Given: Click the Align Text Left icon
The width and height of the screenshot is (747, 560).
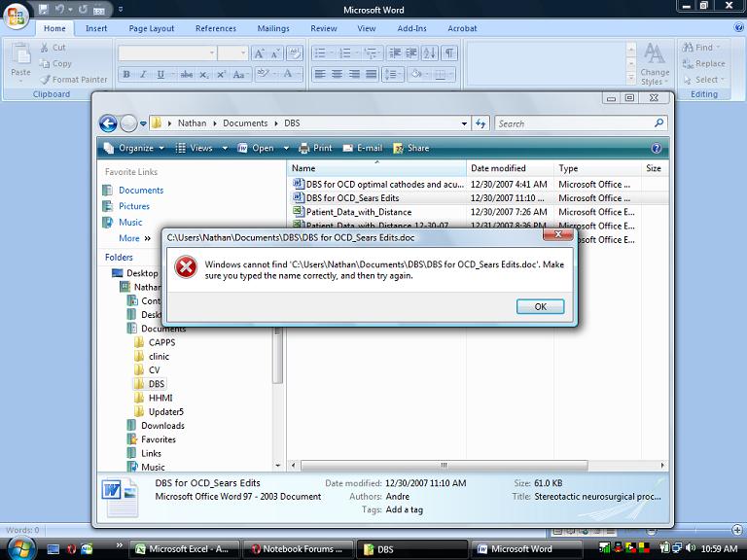Looking at the screenshot, I should (x=320, y=74).
